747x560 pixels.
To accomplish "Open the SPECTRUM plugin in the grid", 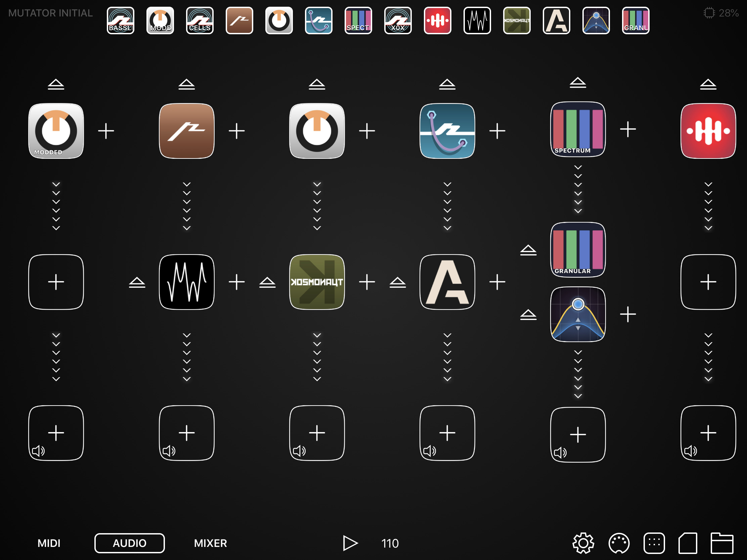I will (578, 129).
